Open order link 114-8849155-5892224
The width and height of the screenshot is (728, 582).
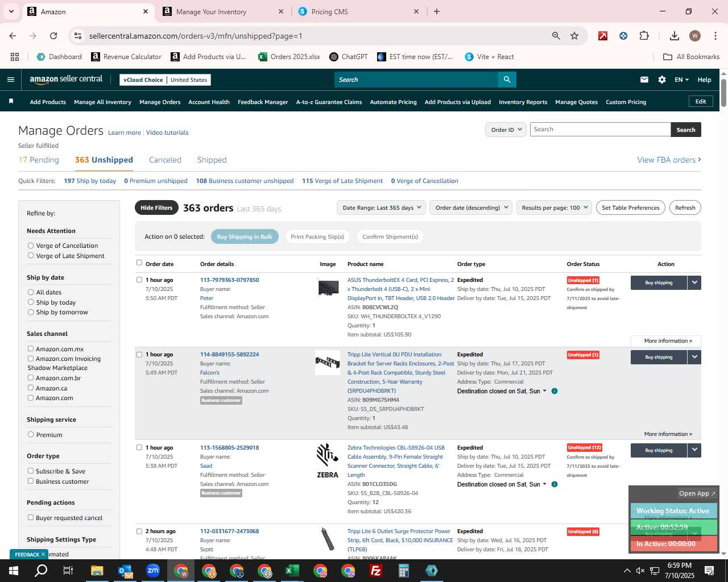click(229, 354)
